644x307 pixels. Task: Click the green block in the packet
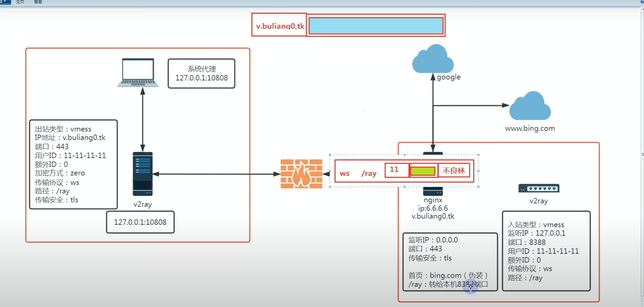click(423, 171)
